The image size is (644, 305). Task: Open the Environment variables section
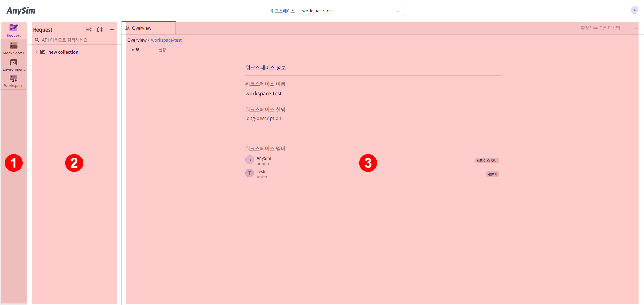(x=14, y=65)
